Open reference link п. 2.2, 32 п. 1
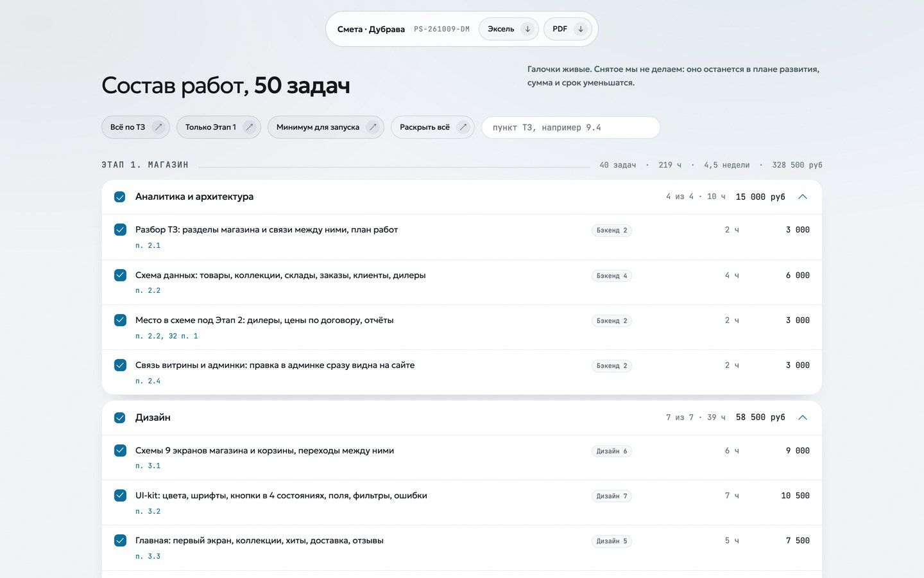The image size is (924, 578). (x=167, y=336)
